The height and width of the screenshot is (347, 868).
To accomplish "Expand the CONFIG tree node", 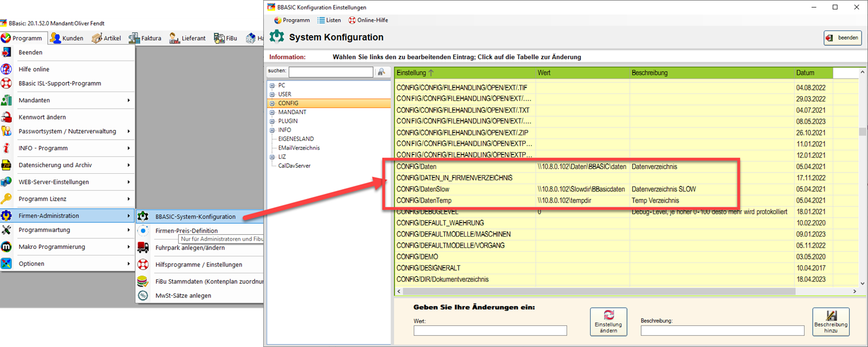I will (272, 103).
